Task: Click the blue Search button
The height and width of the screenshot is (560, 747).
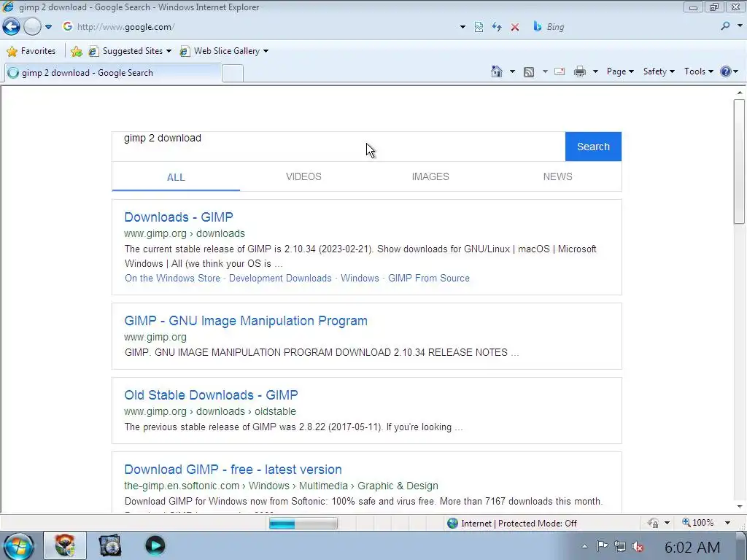Action: 593,147
